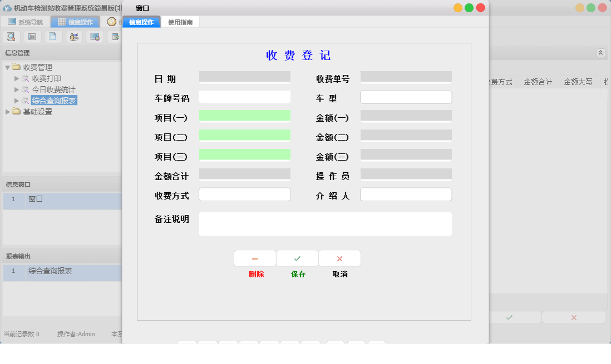The width and height of the screenshot is (611, 364).
Task: Click the 删除 delete button
Action: [255, 258]
